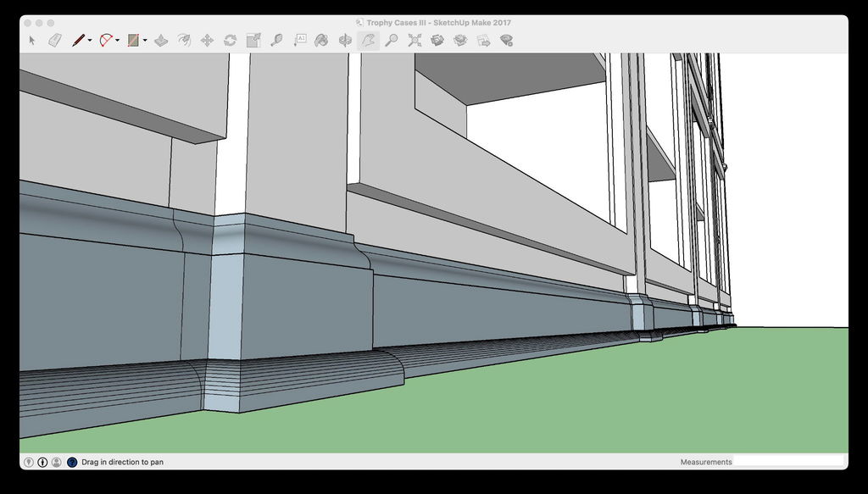Select the Move tool

pyautogui.click(x=207, y=40)
